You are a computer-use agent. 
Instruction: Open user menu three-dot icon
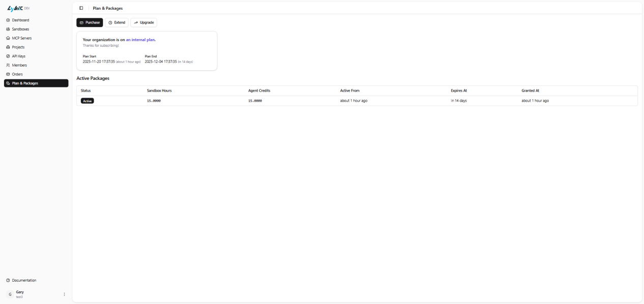click(64, 294)
